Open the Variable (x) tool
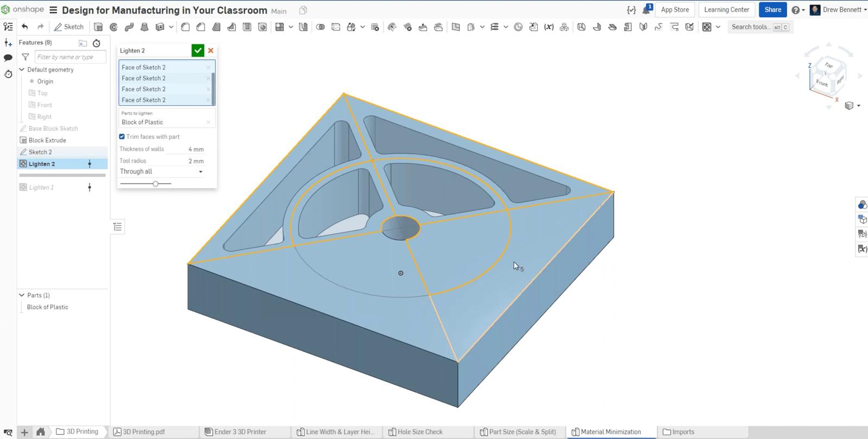868x439 pixels. pyautogui.click(x=549, y=27)
